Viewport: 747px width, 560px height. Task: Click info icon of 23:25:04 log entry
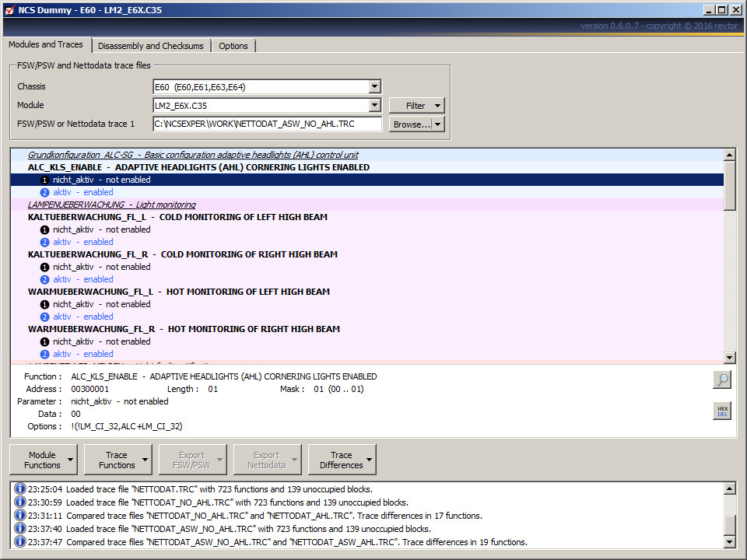coord(20,489)
